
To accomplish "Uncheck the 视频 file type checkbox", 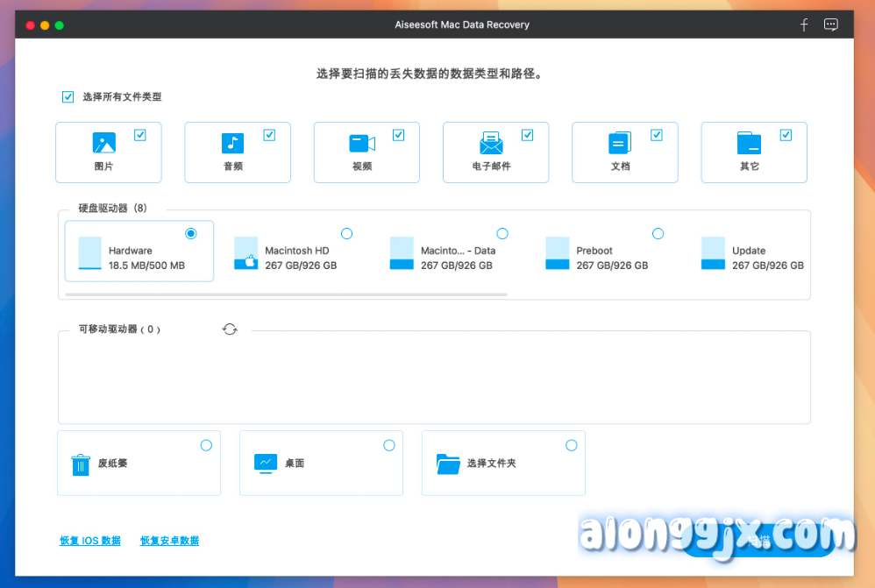I will pos(398,135).
